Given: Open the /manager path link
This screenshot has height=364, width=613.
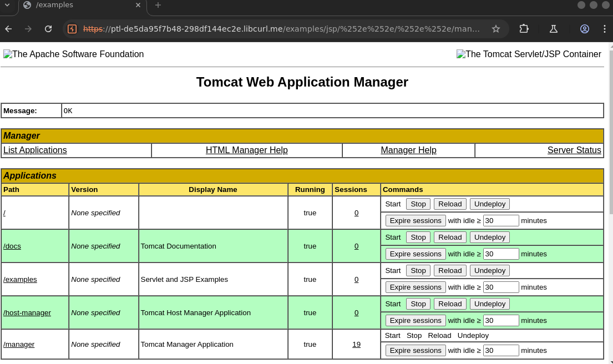Looking at the screenshot, I should pyautogui.click(x=19, y=344).
